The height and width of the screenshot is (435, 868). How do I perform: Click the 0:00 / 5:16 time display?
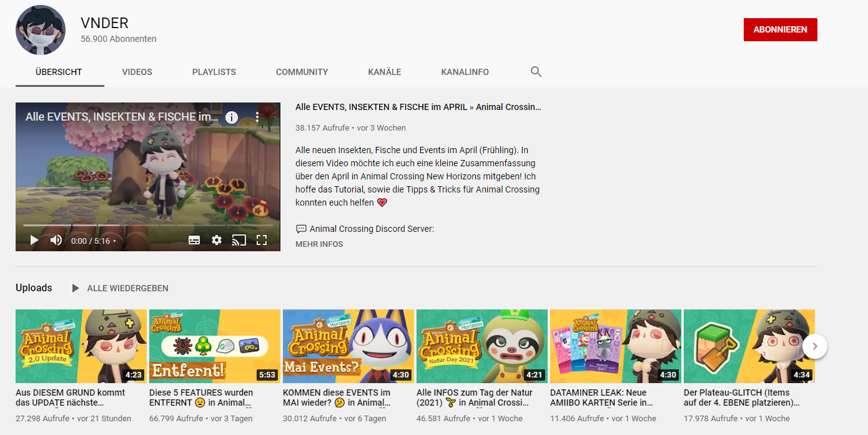pos(91,241)
